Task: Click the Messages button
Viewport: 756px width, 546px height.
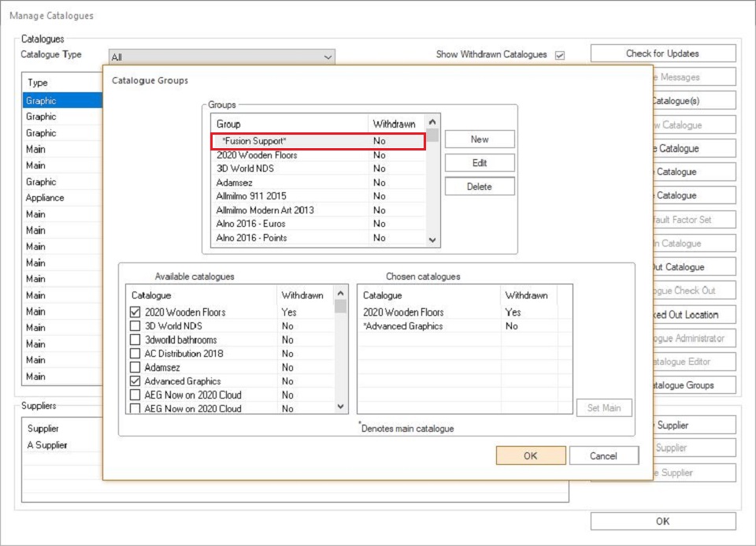Action: [x=695, y=77]
